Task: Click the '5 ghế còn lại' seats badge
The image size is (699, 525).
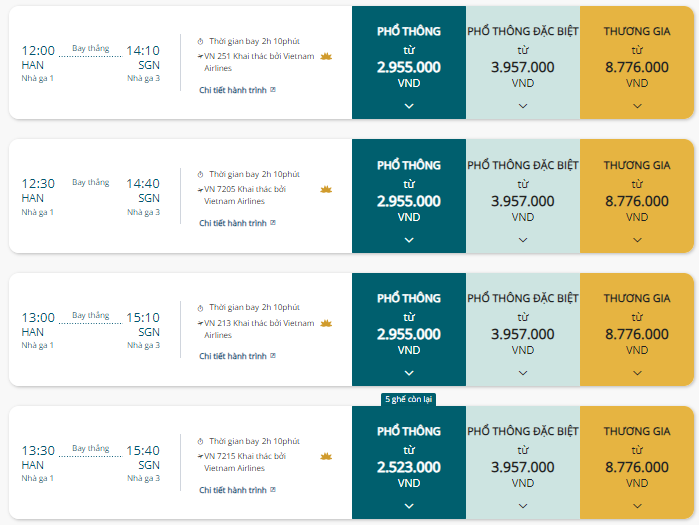Action: click(x=409, y=399)
